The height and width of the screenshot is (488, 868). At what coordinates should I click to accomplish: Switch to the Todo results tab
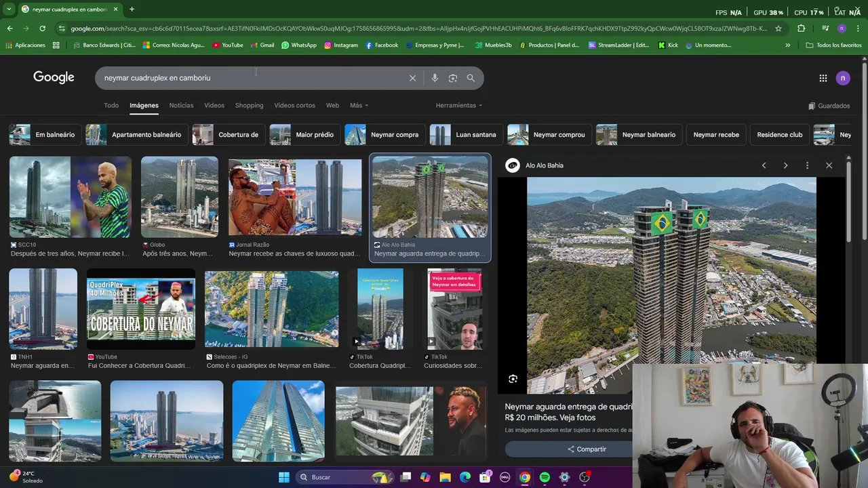(x=111, y=105)
